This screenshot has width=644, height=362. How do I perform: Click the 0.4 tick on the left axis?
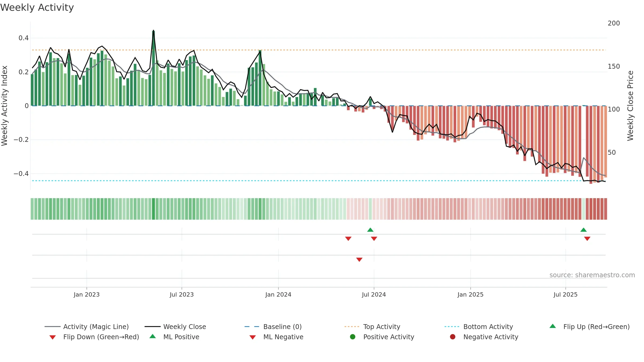click(24, 38)
